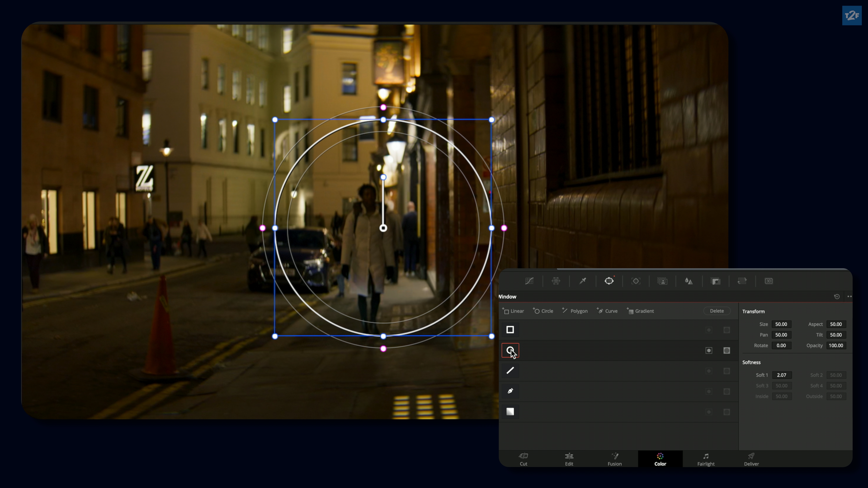Select the Qualifier eyedropper icon
The image size is (868, 488).
[583, 281]
